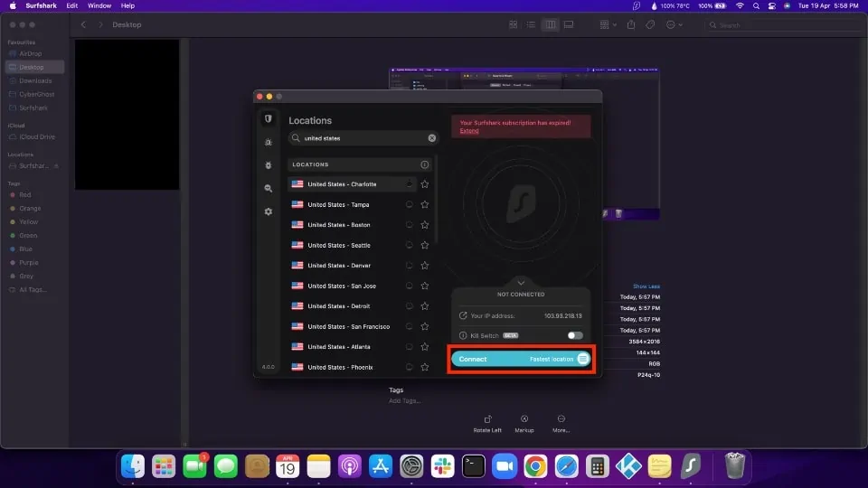This screenshot has height=488, width=868.
Task: Open Surfshark settings gear icon
Action: [269, 211]
